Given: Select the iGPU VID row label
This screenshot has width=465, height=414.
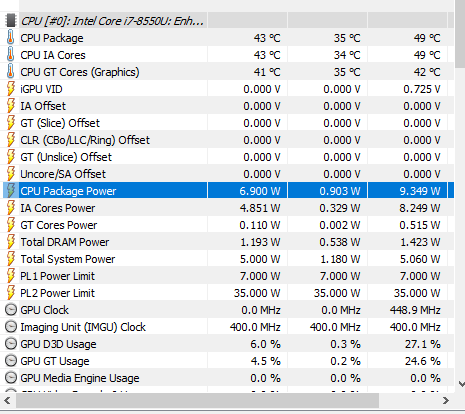Looking at the screenshot, I should pos(41,89).
